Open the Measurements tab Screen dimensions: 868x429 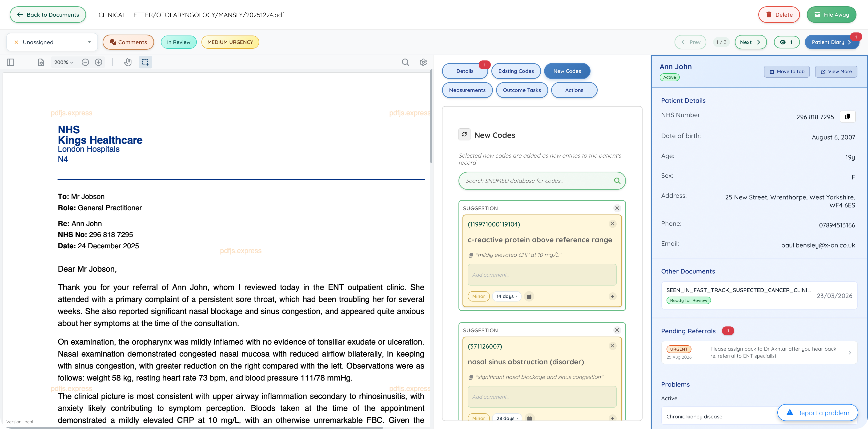467,90
